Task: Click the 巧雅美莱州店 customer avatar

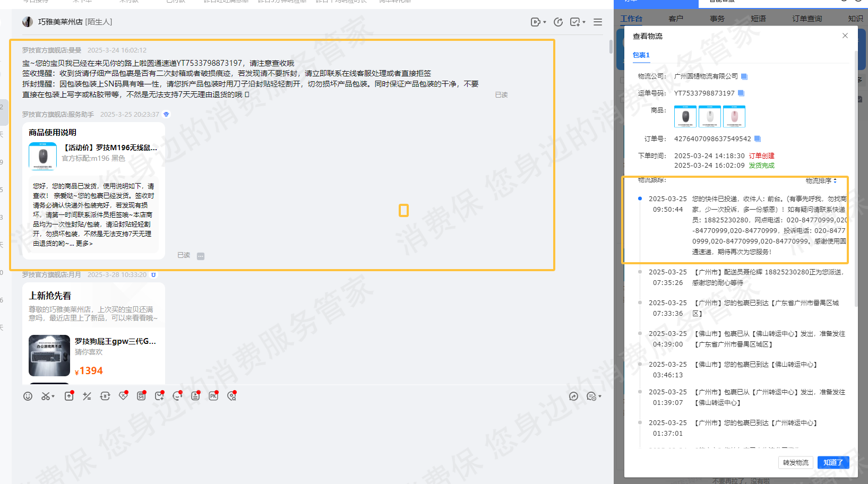Action: point(28,22)
